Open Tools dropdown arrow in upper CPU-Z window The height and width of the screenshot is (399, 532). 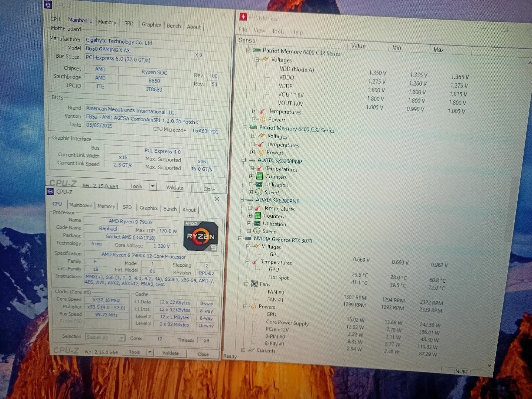[x=153, y=186]
